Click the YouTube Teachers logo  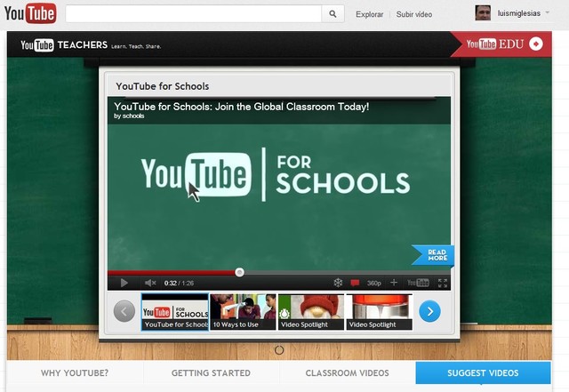(64, 45)
